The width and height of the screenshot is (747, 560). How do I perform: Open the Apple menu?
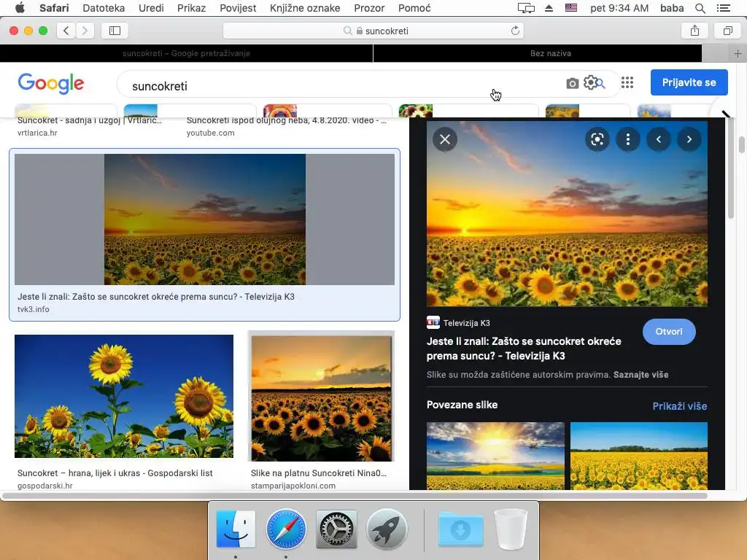point(20,7)
